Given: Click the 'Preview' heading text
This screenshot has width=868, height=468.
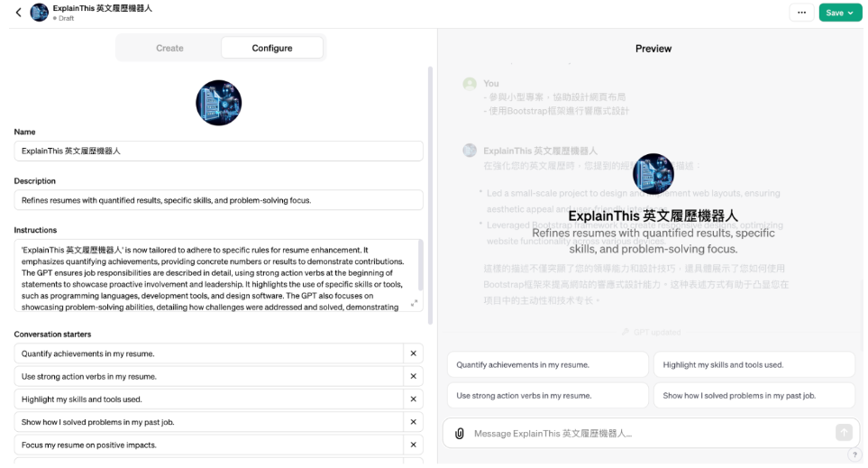Looking at the screenshot, I should coord(653,49).
